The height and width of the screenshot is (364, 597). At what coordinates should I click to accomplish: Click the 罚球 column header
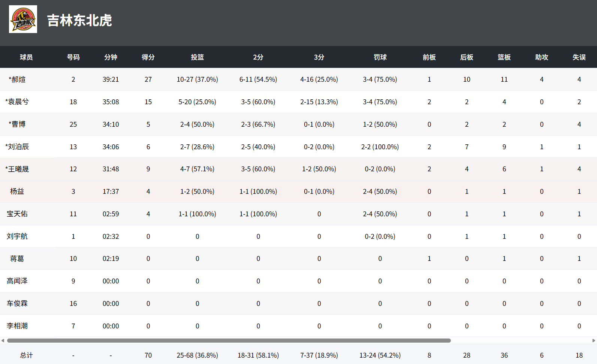[x=380, y=57]
